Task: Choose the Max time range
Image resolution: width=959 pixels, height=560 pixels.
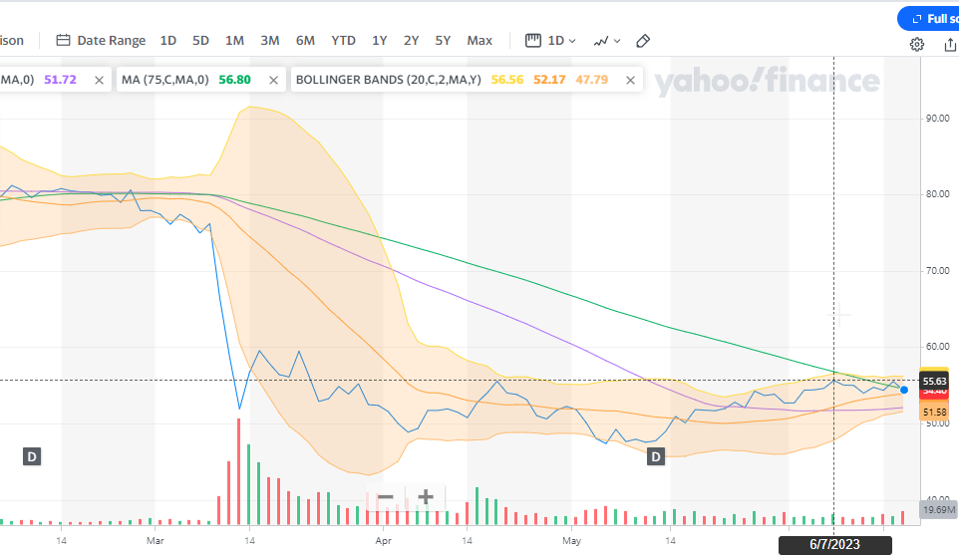Action: click(x=479, y=41)
